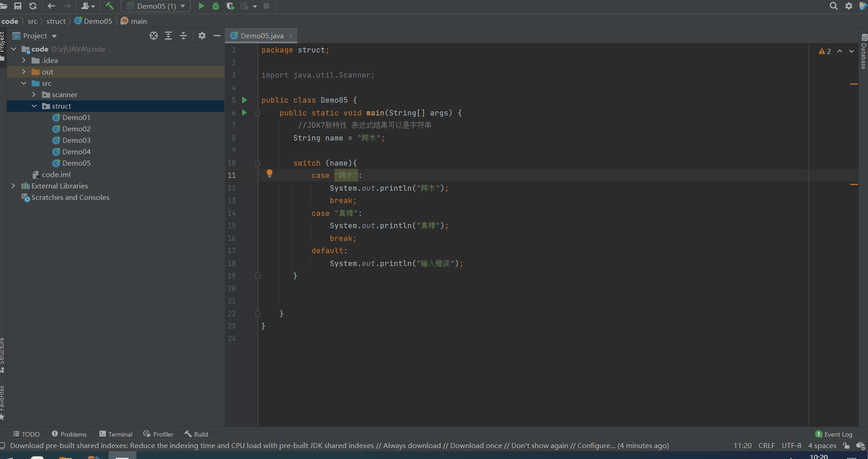Image resolution: width=868 pixels, height=459 pixels.
Task: Toggle the Database tool window sidebar
Action: 863,52
